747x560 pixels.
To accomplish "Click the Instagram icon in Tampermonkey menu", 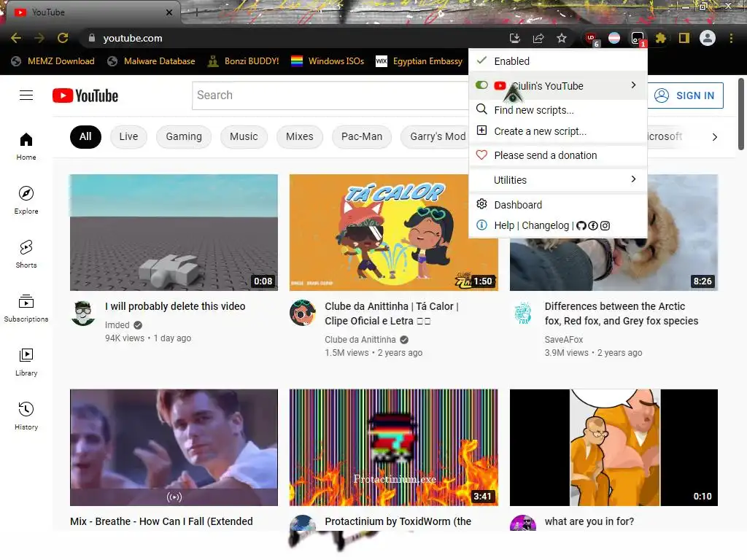I will coord(605,226).
